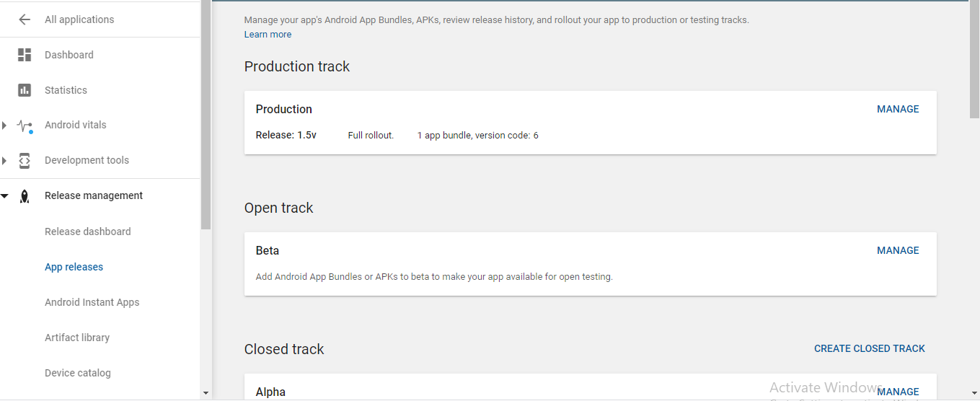Viewport: 980px width, 401px height.
Task: Follow the Learn more link
Action: (268, 34)
